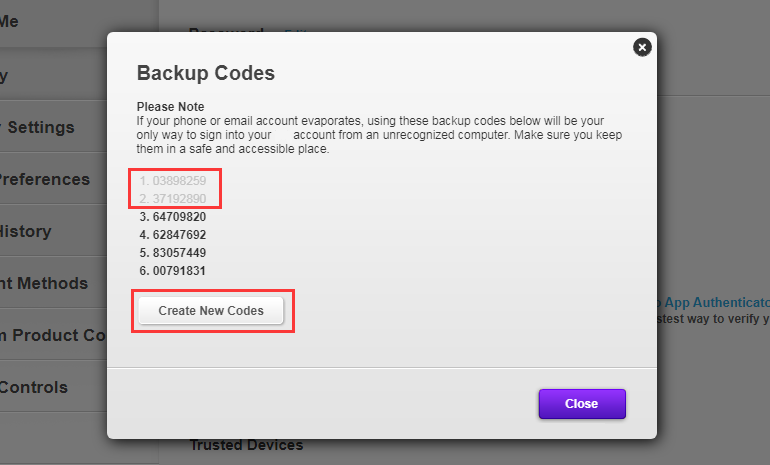Image resolution: width=770 pixels, height=465 pixels.
Task: Select the "Product Co" sidebar entry
Action: (50, 335)
